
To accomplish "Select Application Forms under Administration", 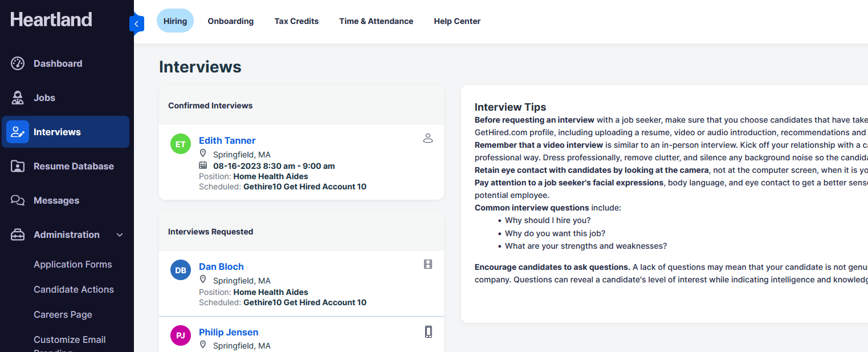I will 73,264.
